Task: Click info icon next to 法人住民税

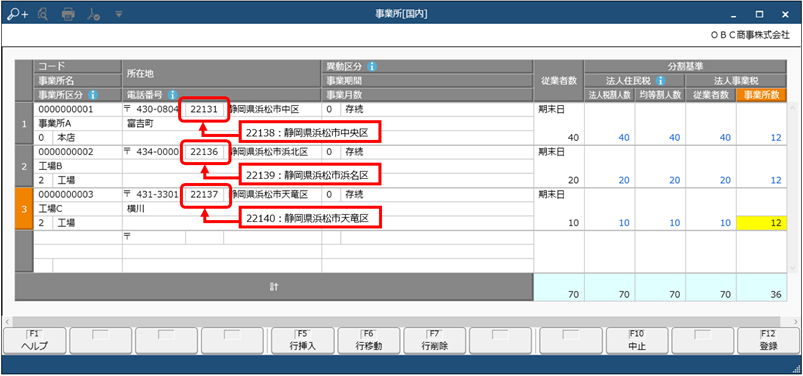Action: [x=661, y=80]
